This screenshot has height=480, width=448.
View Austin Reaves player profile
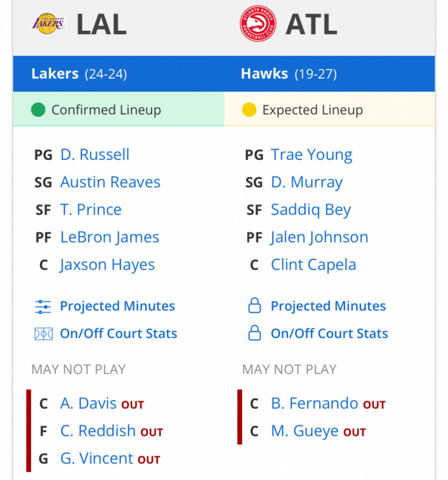tap(110, 182)
